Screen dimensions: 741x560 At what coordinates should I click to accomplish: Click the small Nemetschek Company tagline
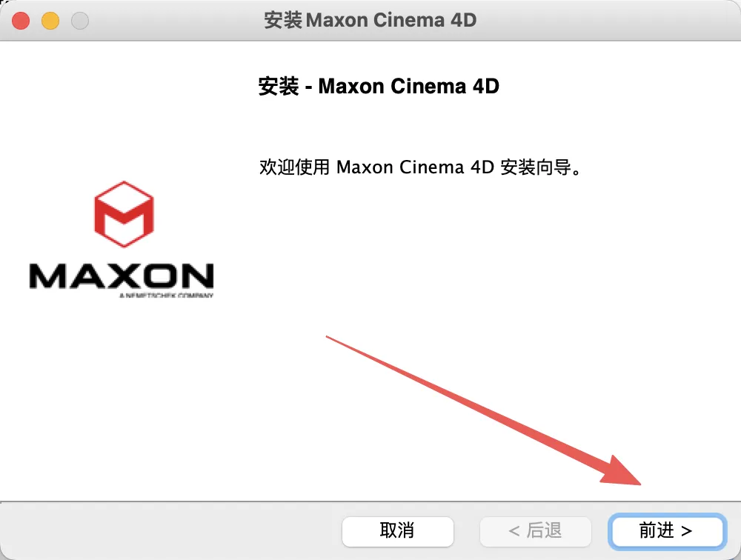(x=166, y=296)
